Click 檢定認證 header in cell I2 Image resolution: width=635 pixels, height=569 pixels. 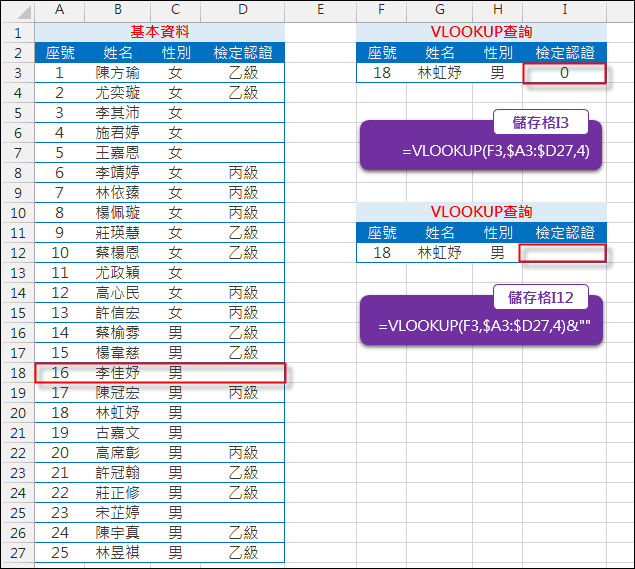(565, 53)
